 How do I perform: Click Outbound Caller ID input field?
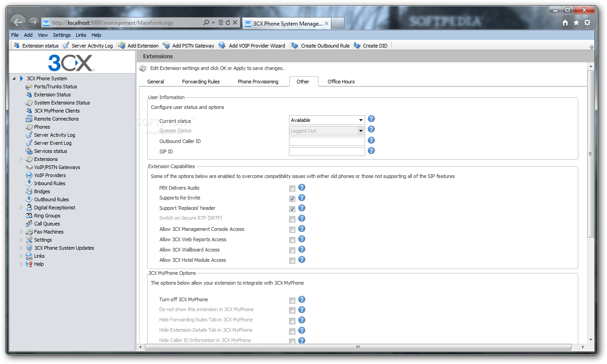(x=327, y=141)
